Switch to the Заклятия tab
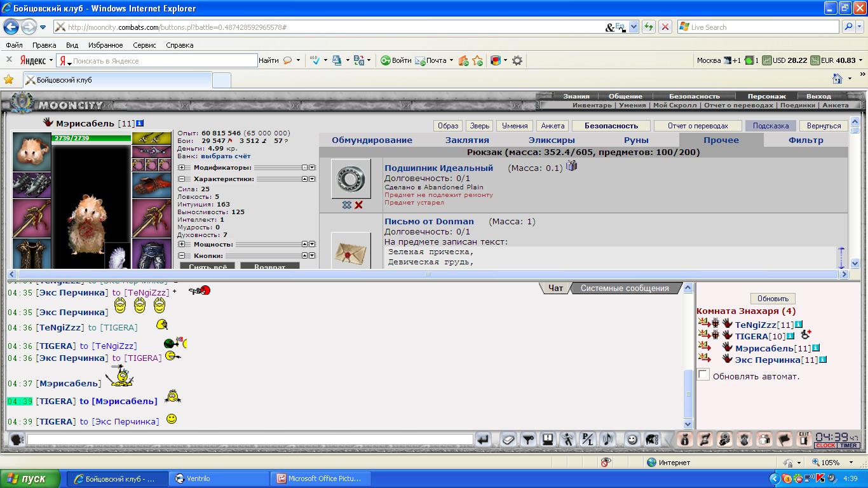The image size is (868, 488). [467, 140]
